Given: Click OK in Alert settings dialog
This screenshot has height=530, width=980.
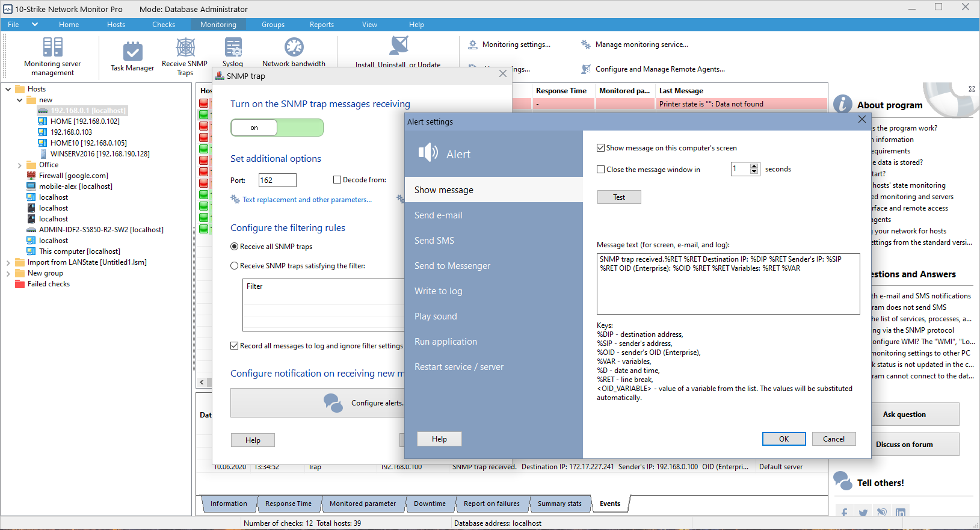Looking at the screenshot, I should pyautogui.click(x=784, y=439).
